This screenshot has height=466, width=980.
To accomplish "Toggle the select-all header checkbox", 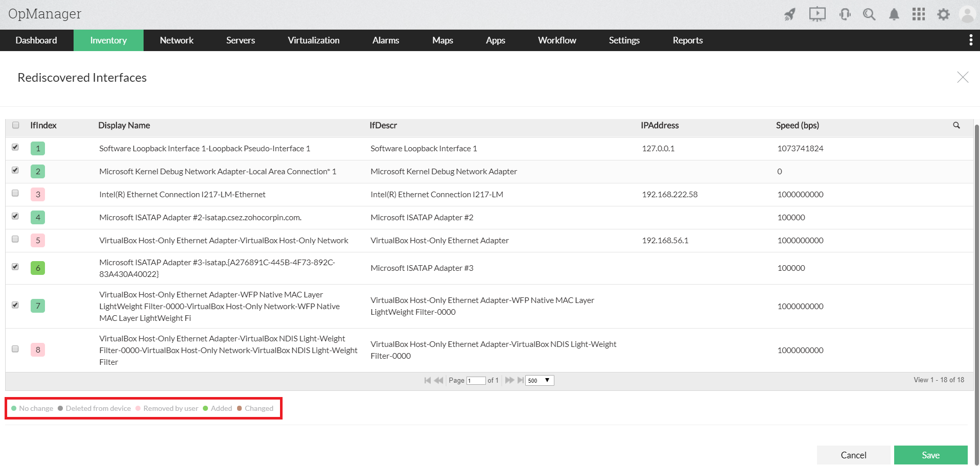I will click(x=16, y=125).
